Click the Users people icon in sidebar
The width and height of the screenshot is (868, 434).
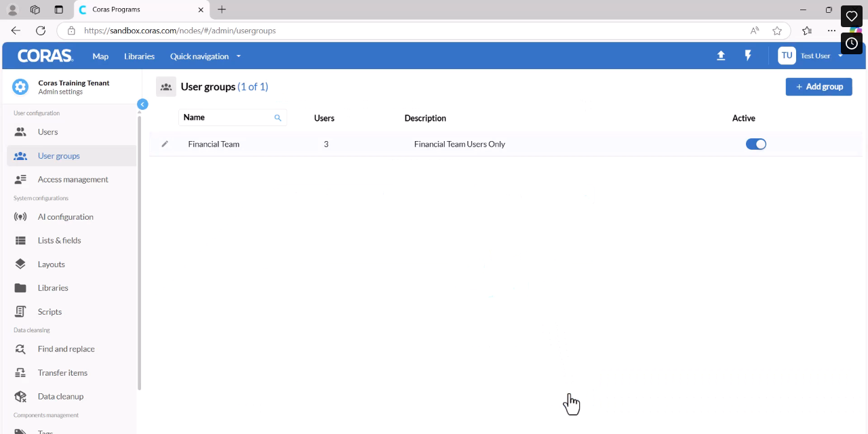(20, 132)
